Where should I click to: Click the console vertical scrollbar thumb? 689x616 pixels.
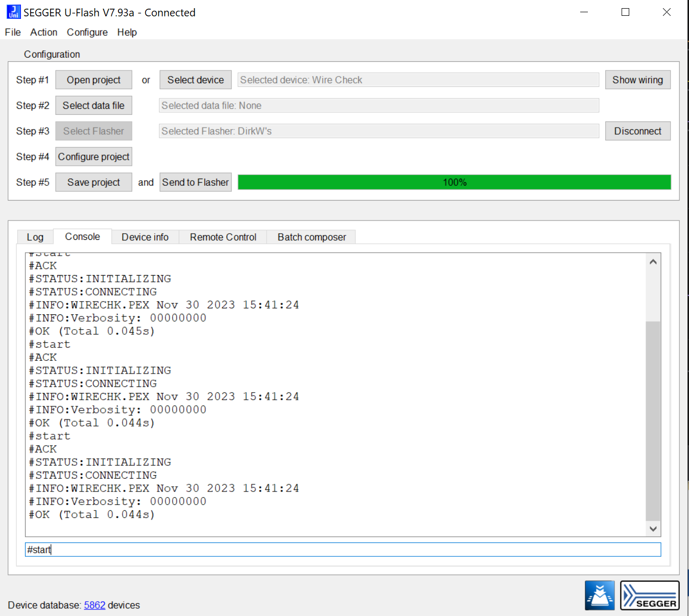point(653,421)
